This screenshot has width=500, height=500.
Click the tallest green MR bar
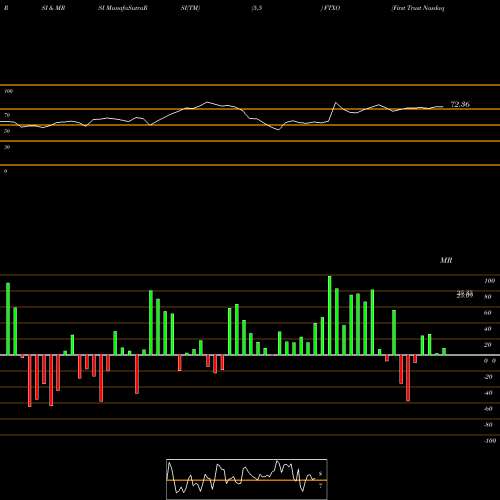tap(330, 315)
